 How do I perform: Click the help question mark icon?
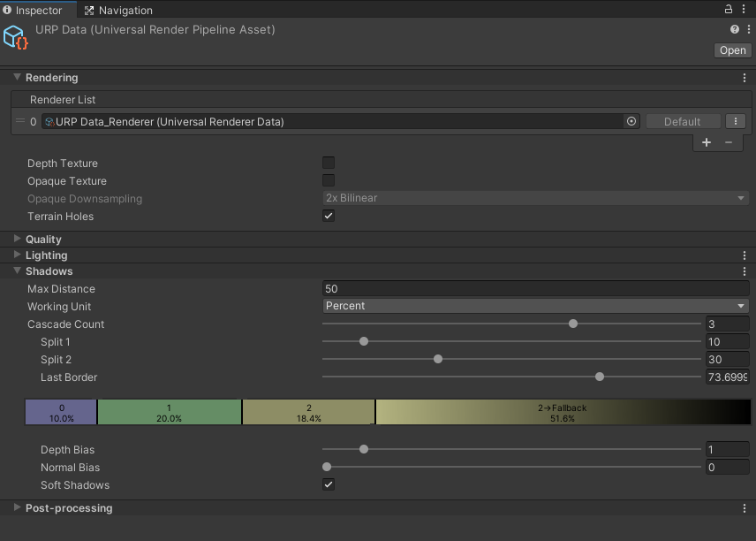coord(735,29)
